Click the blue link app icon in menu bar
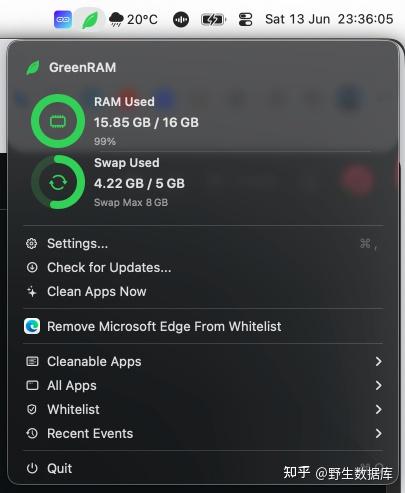The height and width of the screenshot is (493, 405). tap(63, 19)
